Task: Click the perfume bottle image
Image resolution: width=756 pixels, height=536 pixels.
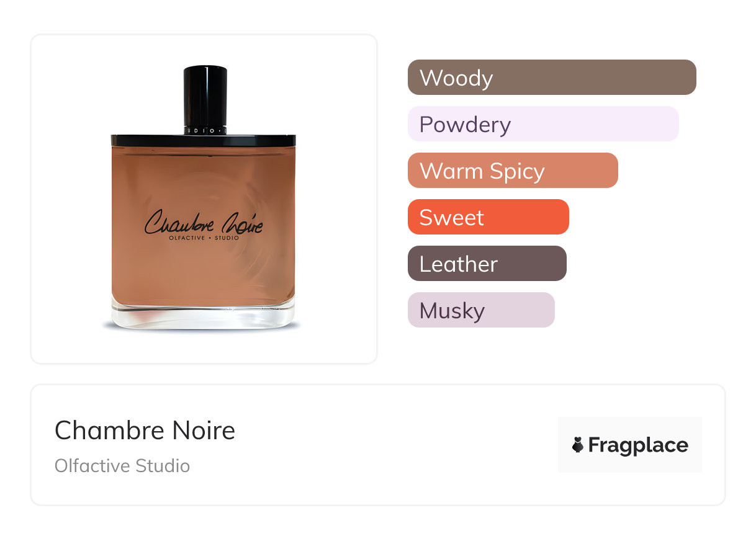Action: (x=204, y=197)
